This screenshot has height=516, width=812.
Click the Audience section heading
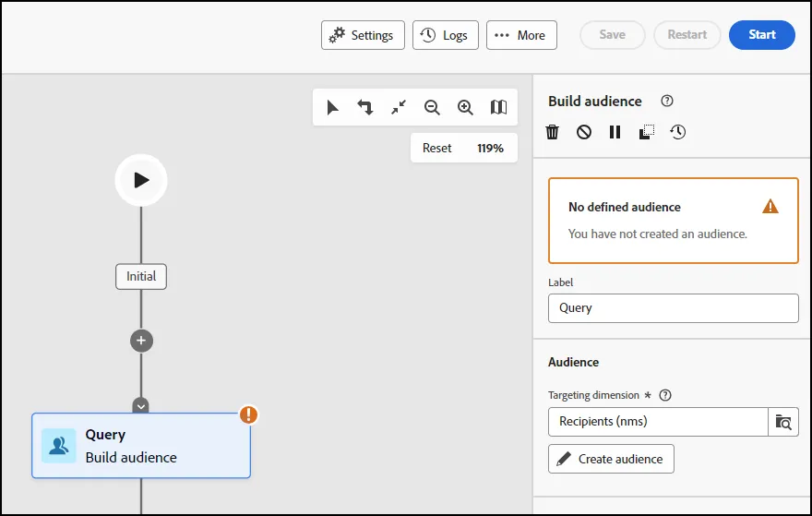(x=573, y=362)
